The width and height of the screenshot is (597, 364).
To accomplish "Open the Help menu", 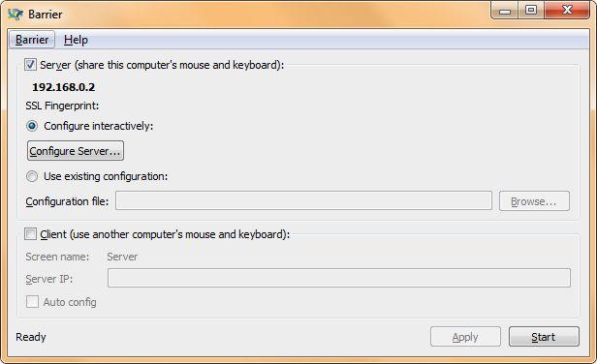I will point(76,40).
